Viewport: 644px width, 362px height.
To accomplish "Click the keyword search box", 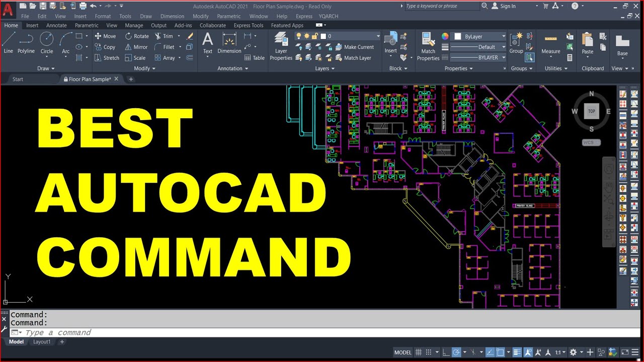I will pyautogui.click(x=441, y=6).
